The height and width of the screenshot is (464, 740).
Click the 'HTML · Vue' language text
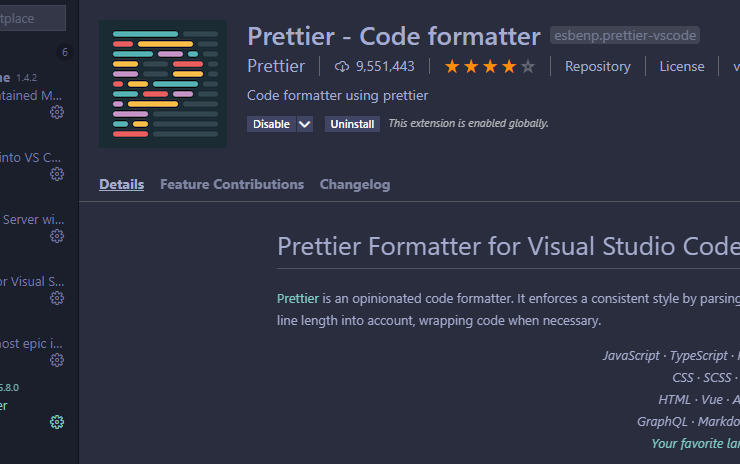[690, 400]
